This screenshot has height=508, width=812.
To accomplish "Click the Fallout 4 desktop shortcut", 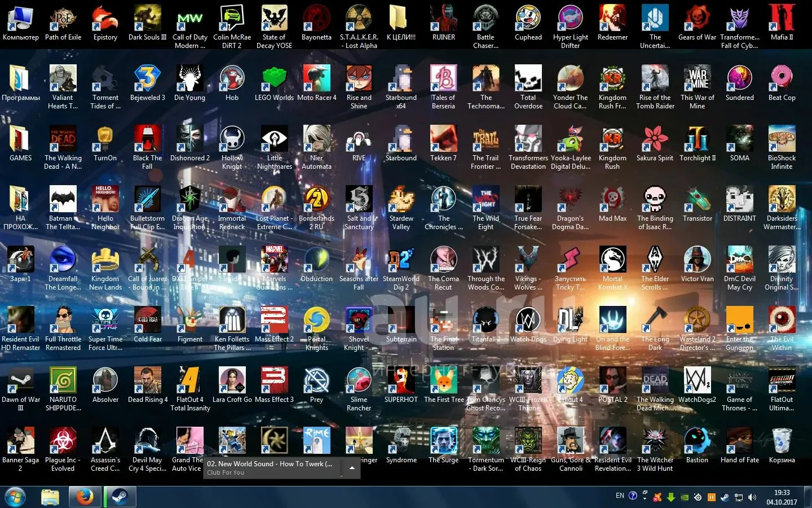I will click(x=571, y=386).
